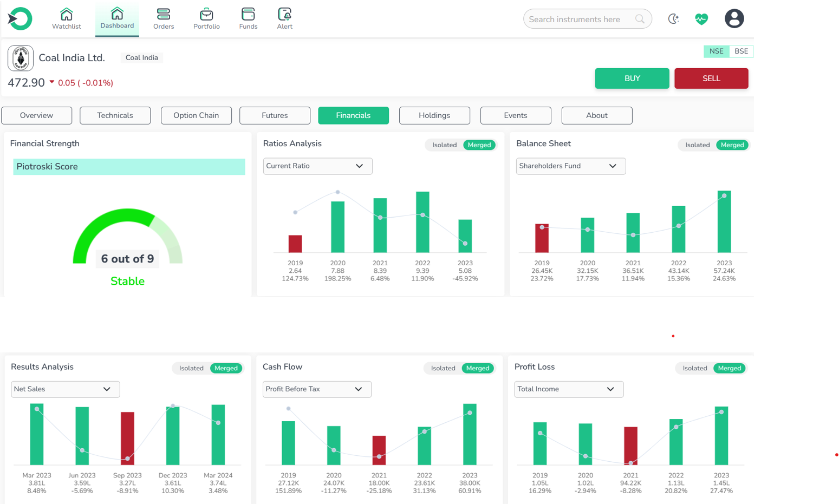This screenshot has width=839, height=504.
Task: Click the Stable status label
Action: pyautogui.click(x=127, y=281)
